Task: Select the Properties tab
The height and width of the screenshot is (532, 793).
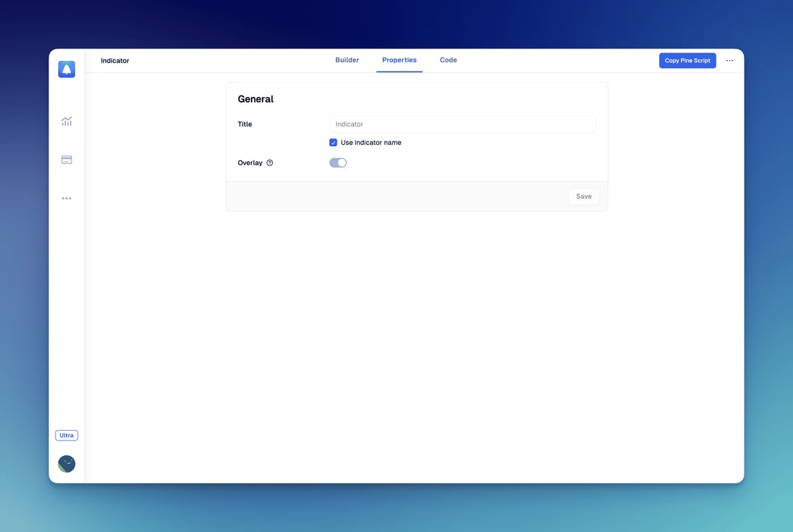Action: pos(399,60)
